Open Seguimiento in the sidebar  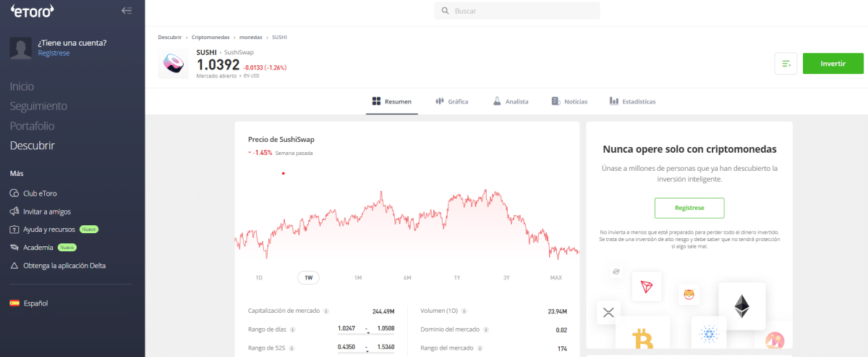tap(38, 106)
